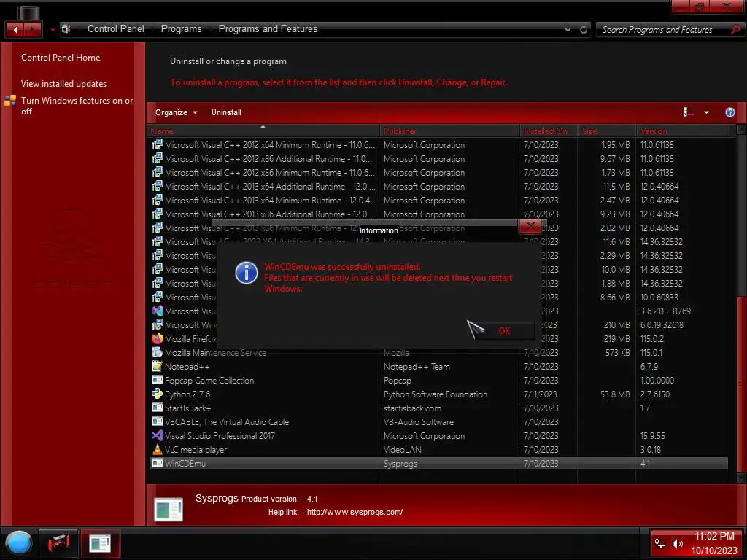The image size is (747, 560).
Task: Click icon of Visual C++ 2013 x64 Additional Runtime
Action: click(158, 186)
